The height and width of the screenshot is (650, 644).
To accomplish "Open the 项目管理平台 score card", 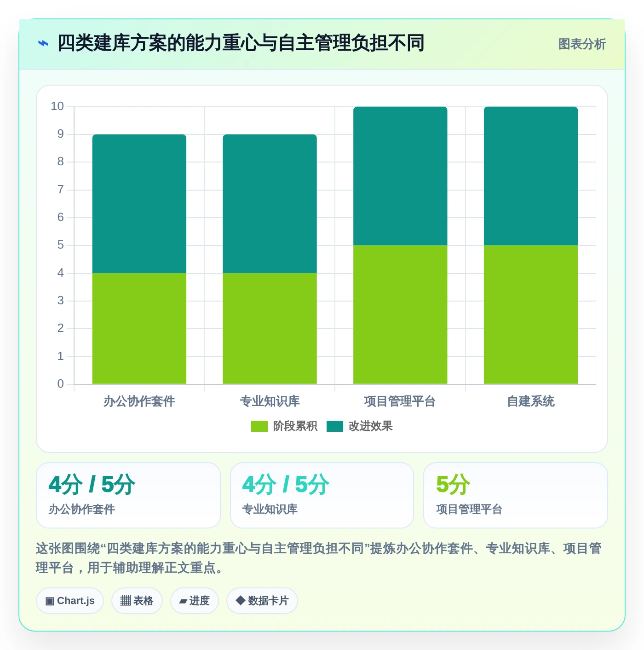I will [x=516, y=495].
